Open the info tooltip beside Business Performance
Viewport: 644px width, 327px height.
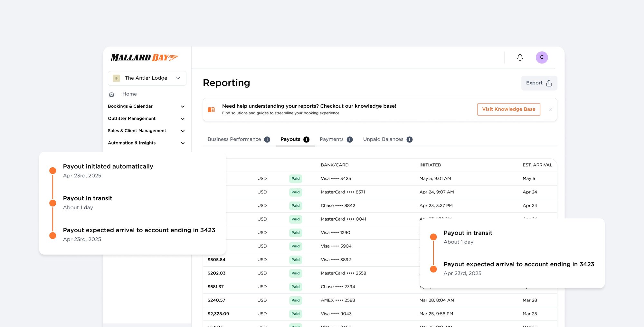click(267, 139)
